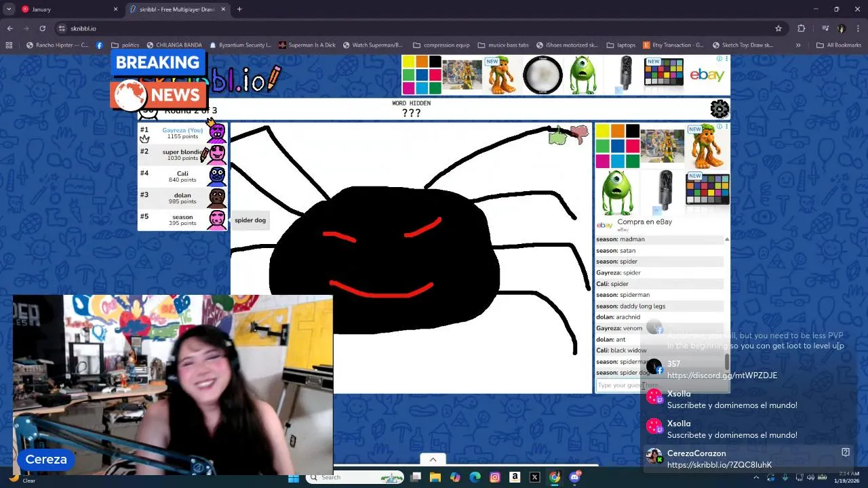This screenshot has height=488, width=868.
Task: Click the 'spider dog' guess bubble
Action: pos(250,220)
